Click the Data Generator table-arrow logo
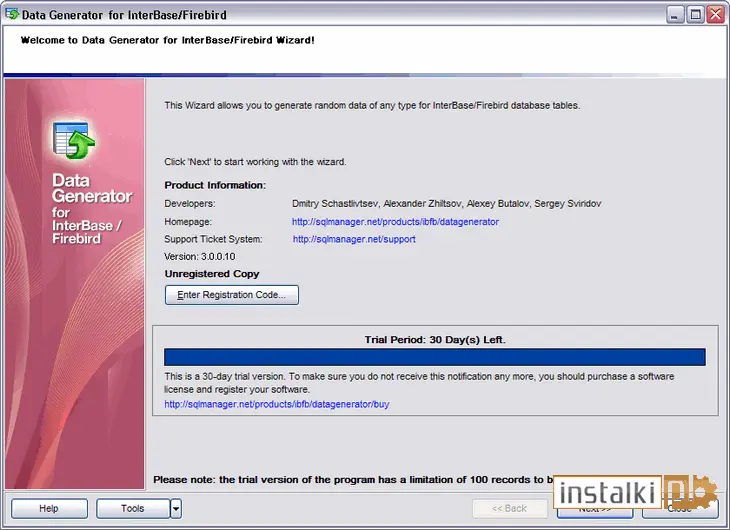730x530 pixels. point(74,140)
